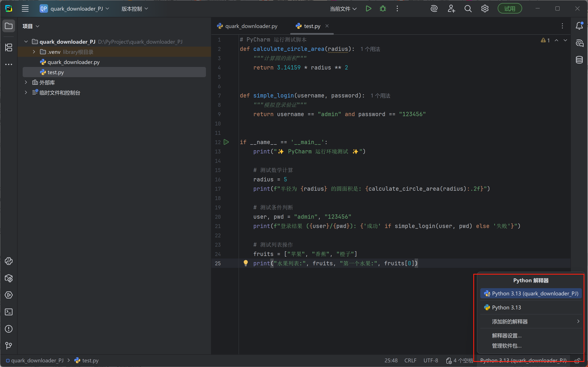Image resolution: width=588 pixels, height=367 pixels.
Task: Open settings via the gear icon
Action: 485,8
